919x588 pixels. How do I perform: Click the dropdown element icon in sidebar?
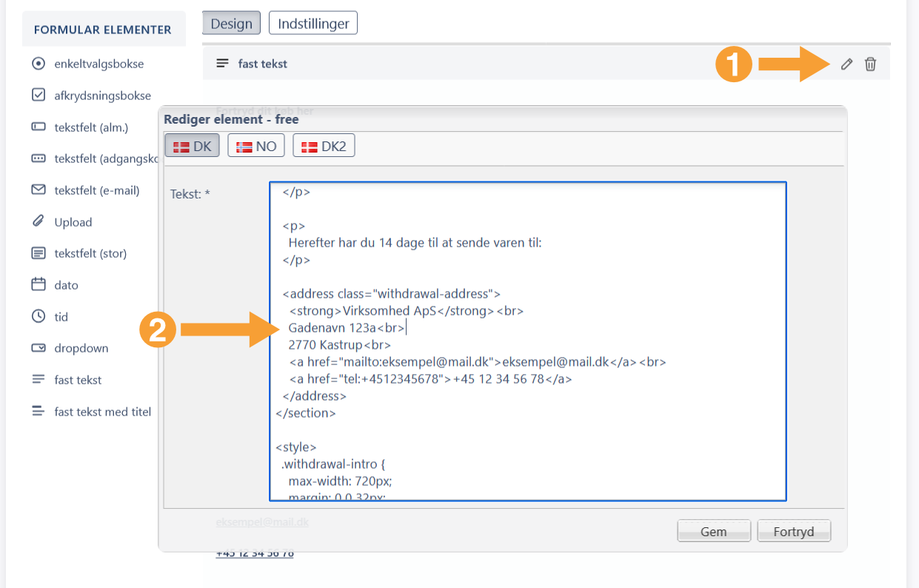point(39,348)
